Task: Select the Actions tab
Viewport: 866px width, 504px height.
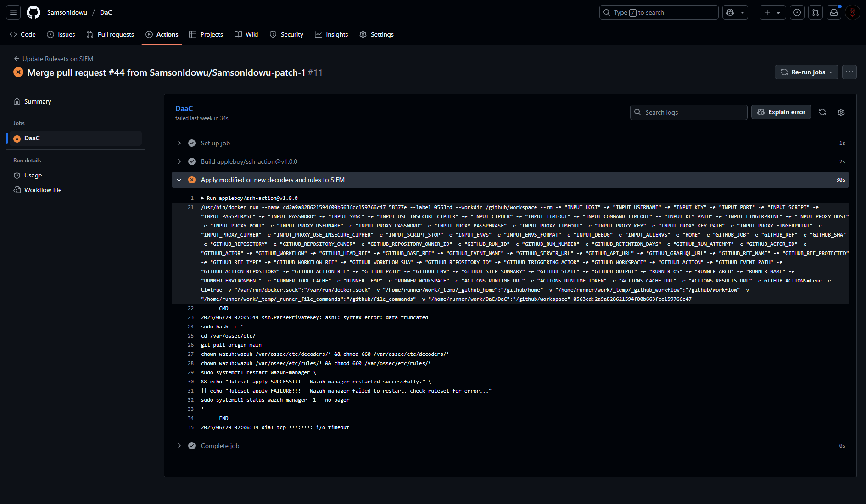Action: point(162,34)
